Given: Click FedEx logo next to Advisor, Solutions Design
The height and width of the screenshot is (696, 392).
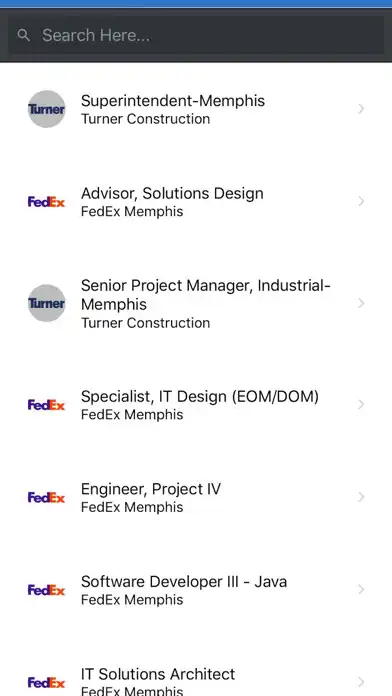Looking at the screenshot, I should click(x=46, y=202).
